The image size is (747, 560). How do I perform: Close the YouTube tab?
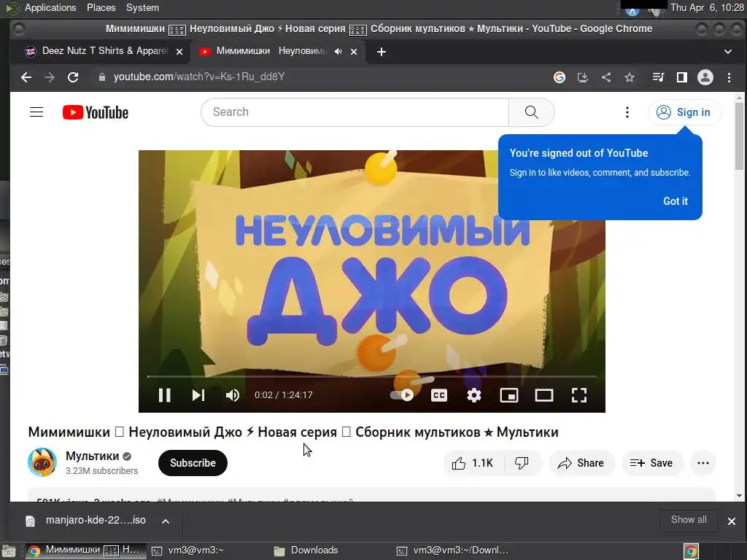click(354, 52)
